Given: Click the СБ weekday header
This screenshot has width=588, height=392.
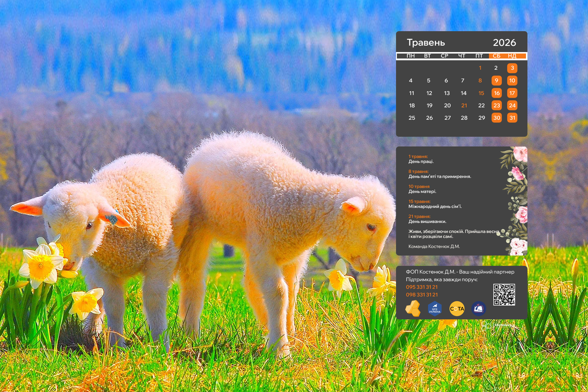Looking at the screenshot, I should coord(496,56).
